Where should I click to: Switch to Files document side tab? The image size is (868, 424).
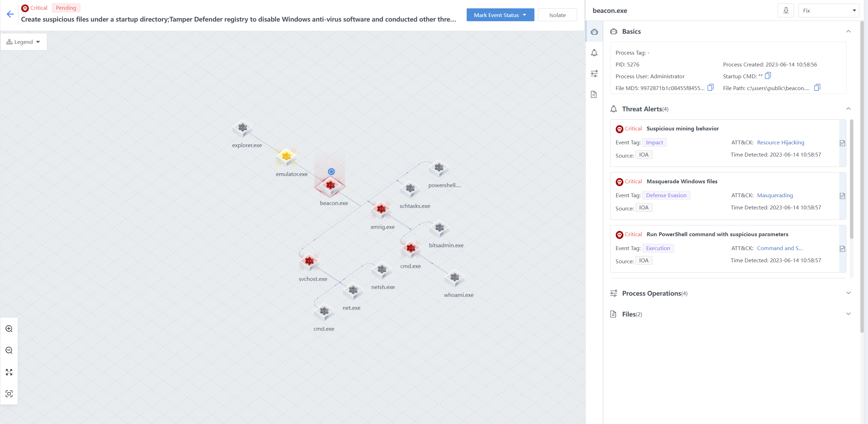point(594,95)
